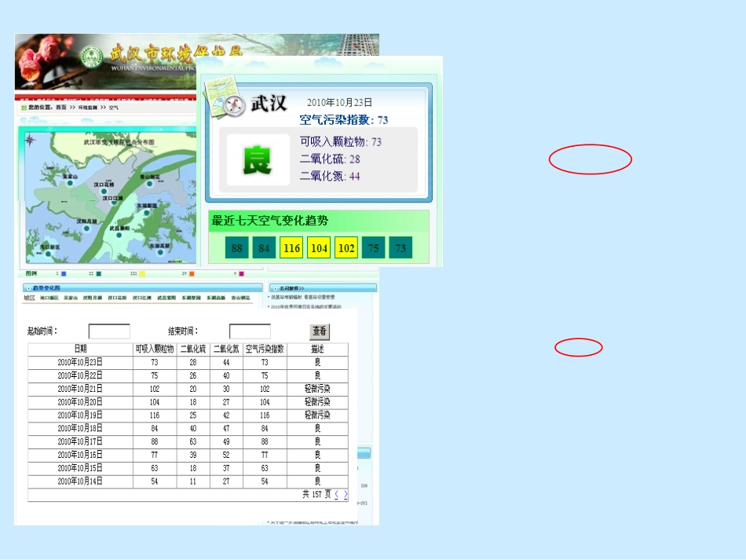This screenshot has height=560, width=746.
Task: Click 首页 in the breadcrumb
Action: tap(61, 108)
